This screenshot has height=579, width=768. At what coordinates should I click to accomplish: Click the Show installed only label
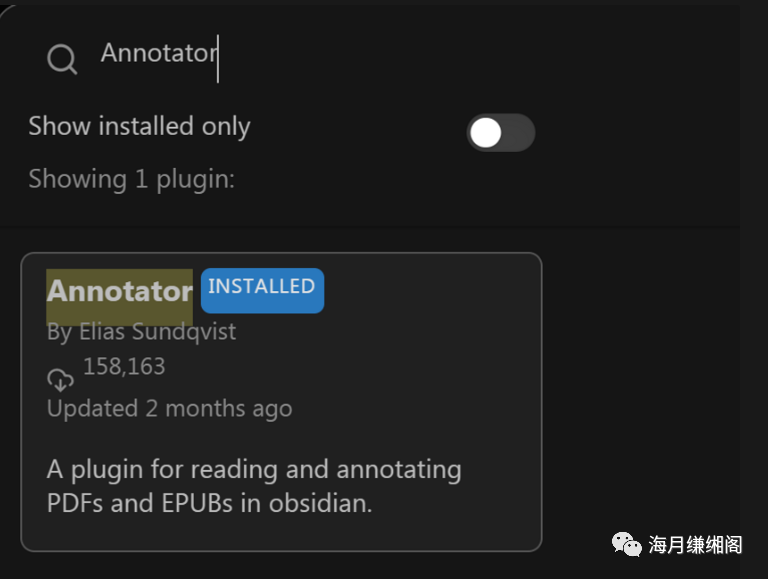pyautogui.click(x=140, y=126)
